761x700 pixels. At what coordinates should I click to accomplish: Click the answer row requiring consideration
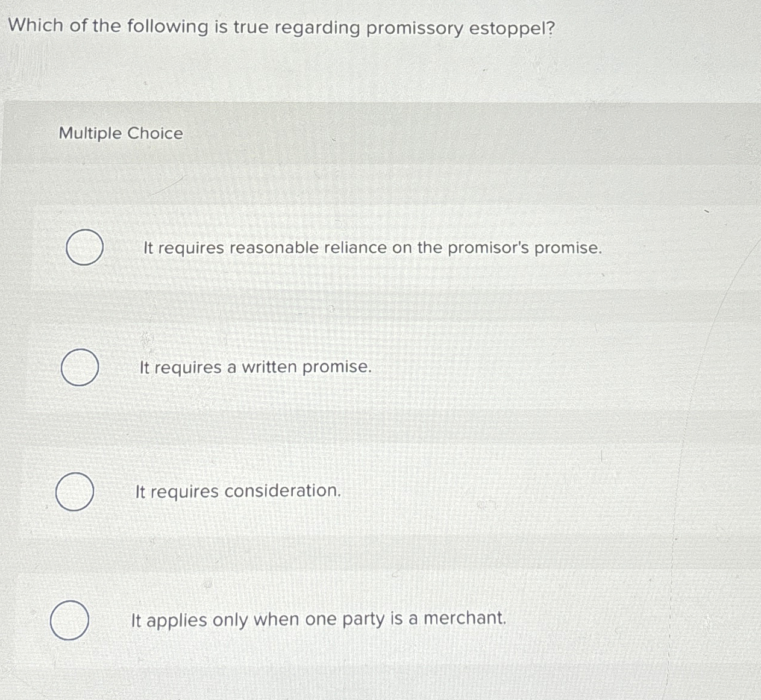click(x=239, y=492)
